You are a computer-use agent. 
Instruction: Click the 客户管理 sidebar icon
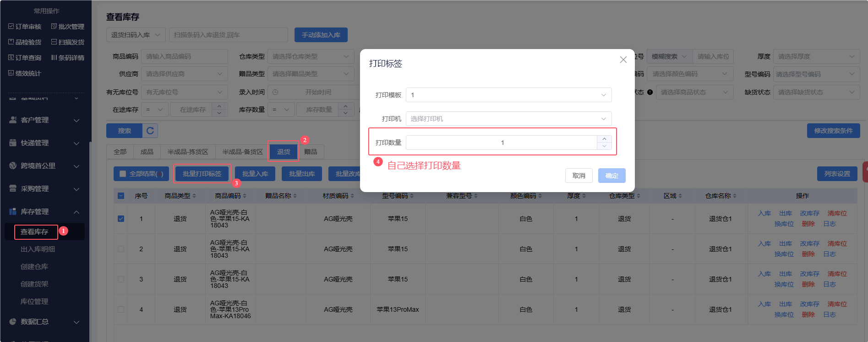tap(13, 120)
